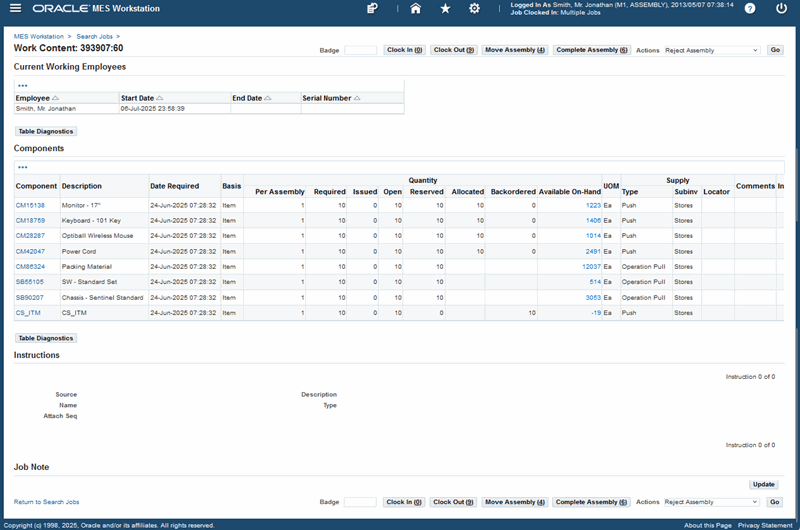Click the Logout power icon
Image resolution: width=800 pixels, height=530 pixels.
click(781, 8)
